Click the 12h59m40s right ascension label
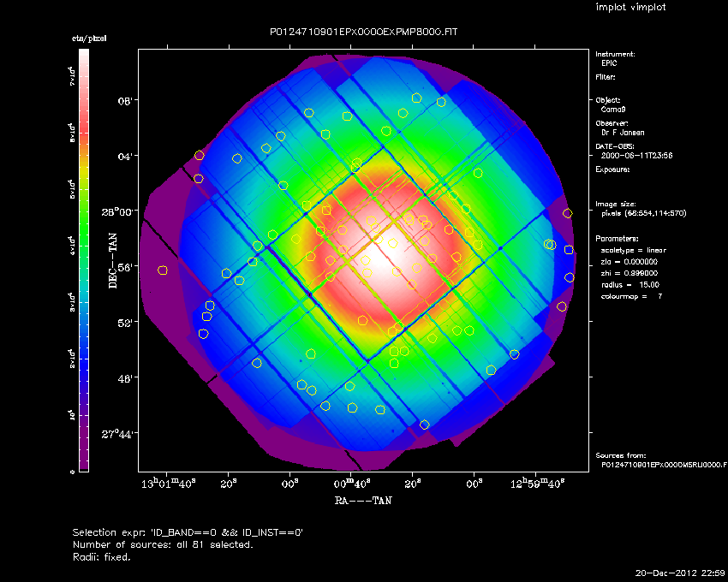Viewport: 728px width, 582px height. tap(538, 484)
